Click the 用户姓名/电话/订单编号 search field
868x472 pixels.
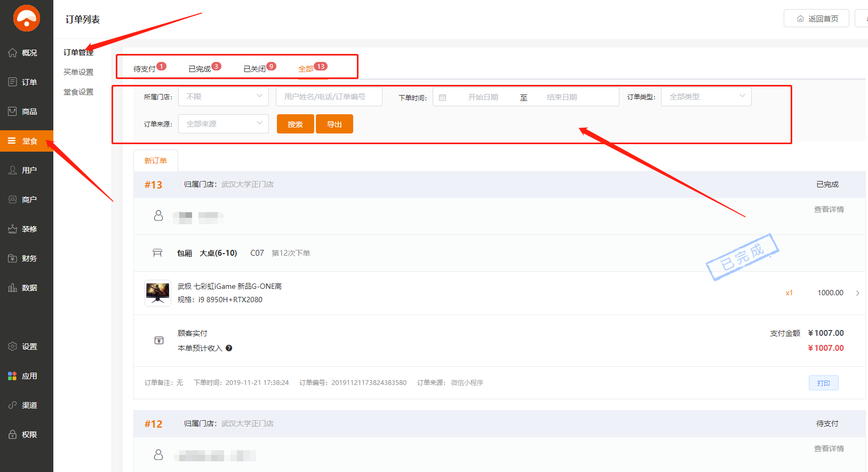(x=329, y=97)
